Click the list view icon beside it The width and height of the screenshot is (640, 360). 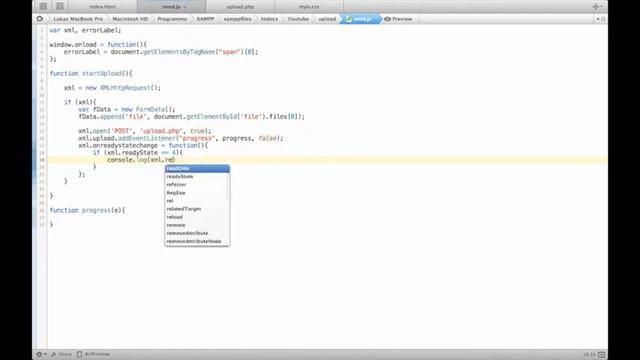pos(60,6)
